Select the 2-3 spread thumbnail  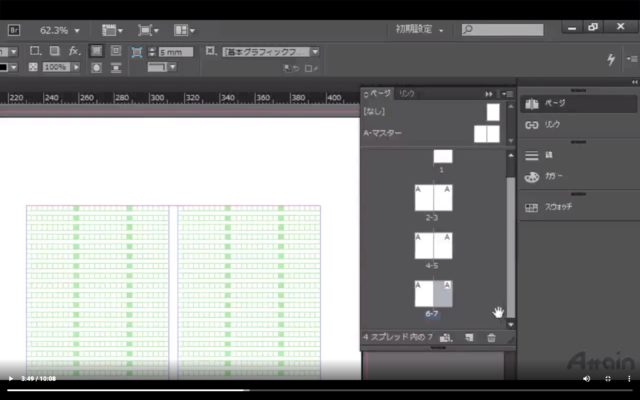[433, 198]
